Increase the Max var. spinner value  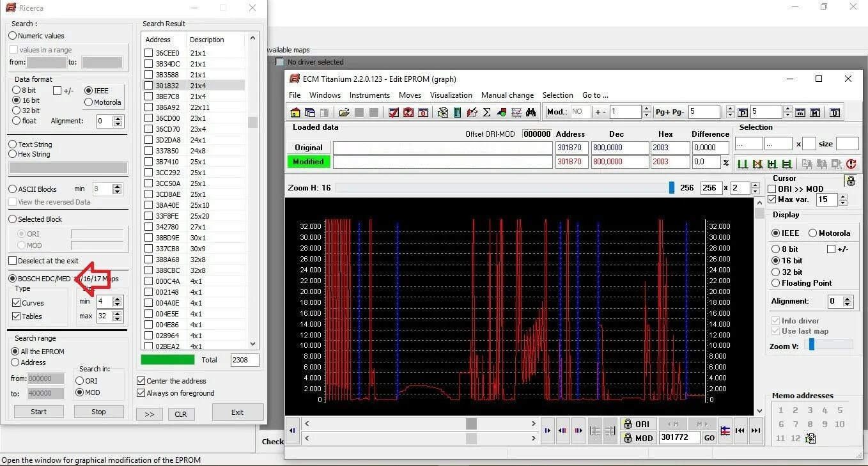[x=842, y=197]
